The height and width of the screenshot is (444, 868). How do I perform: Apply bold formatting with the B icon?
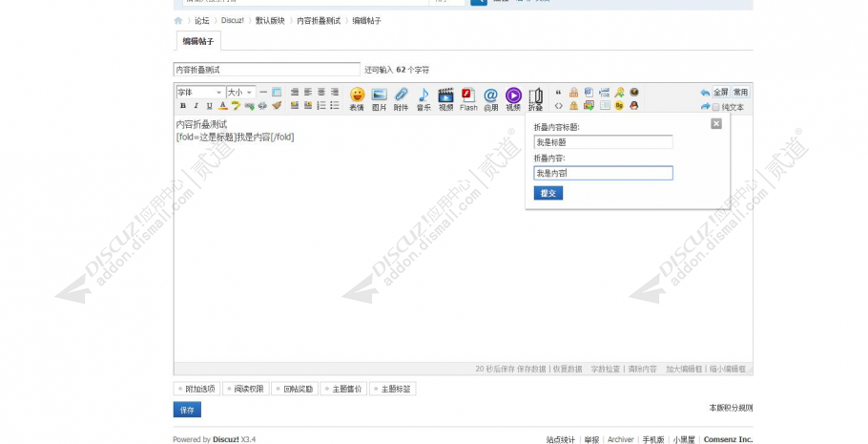pyautogui.click(x=183, y=105)
